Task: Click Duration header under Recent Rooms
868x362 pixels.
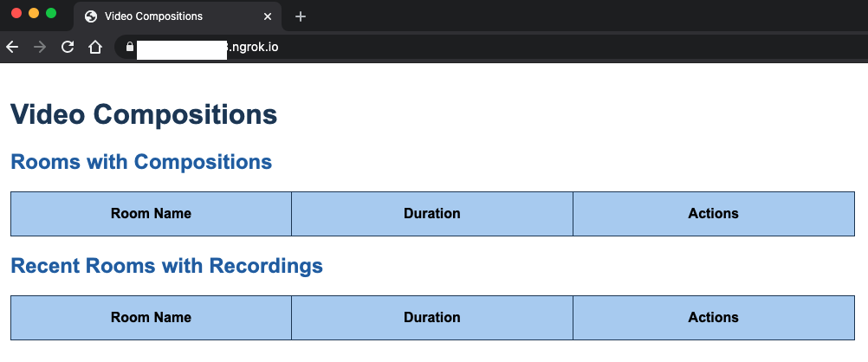Action: tap(431, 318)
